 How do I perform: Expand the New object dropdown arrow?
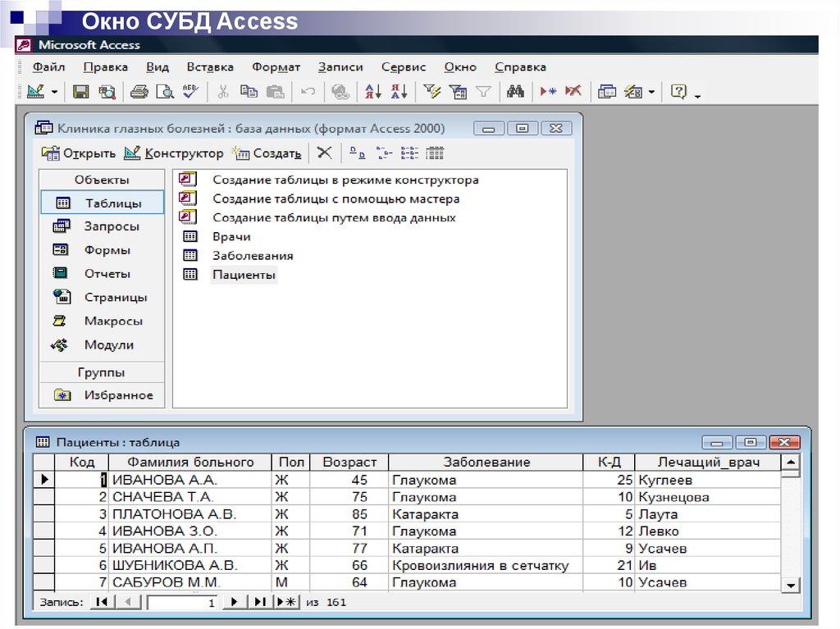tap(651, 93)
